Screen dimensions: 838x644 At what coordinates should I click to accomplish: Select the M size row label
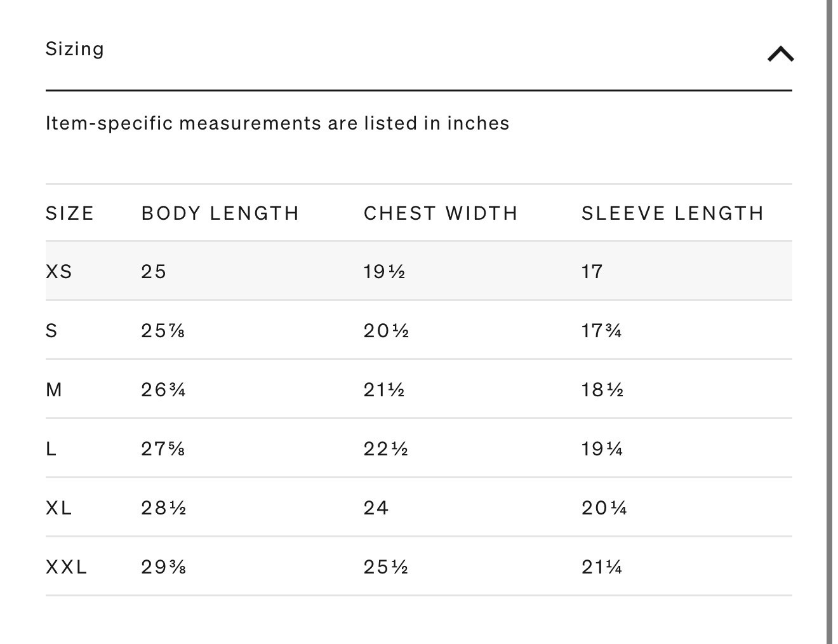point(54,390)
